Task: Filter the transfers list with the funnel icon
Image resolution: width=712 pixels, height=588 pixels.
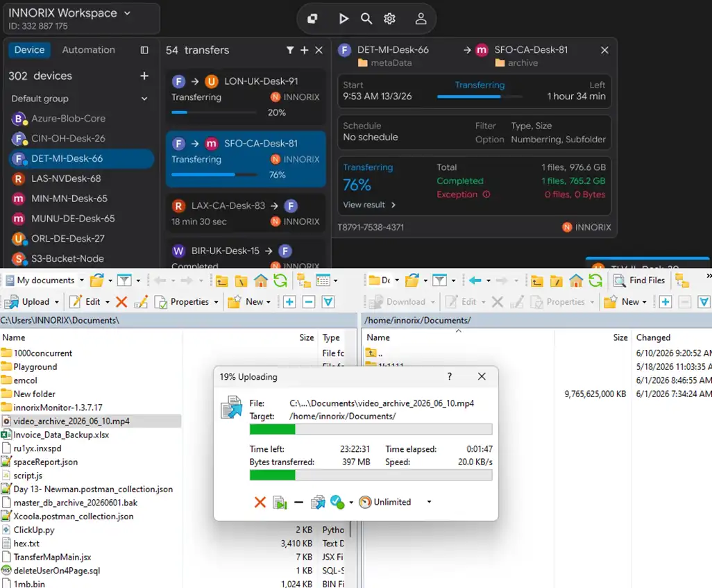Action: 290,50
